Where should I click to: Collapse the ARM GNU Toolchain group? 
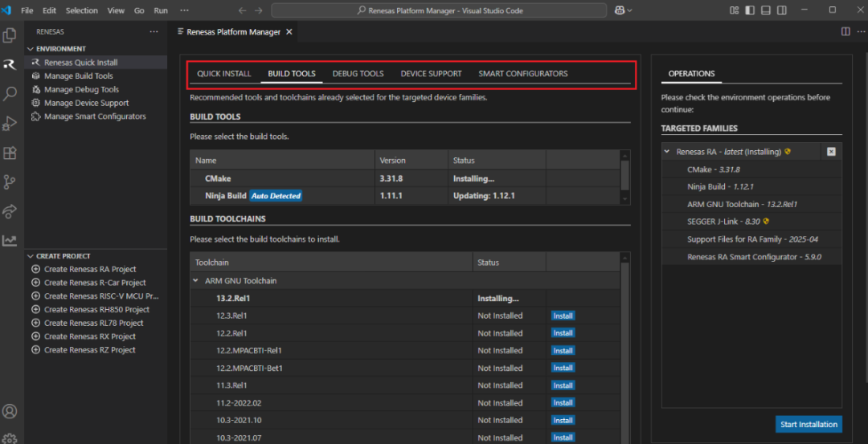195,281
